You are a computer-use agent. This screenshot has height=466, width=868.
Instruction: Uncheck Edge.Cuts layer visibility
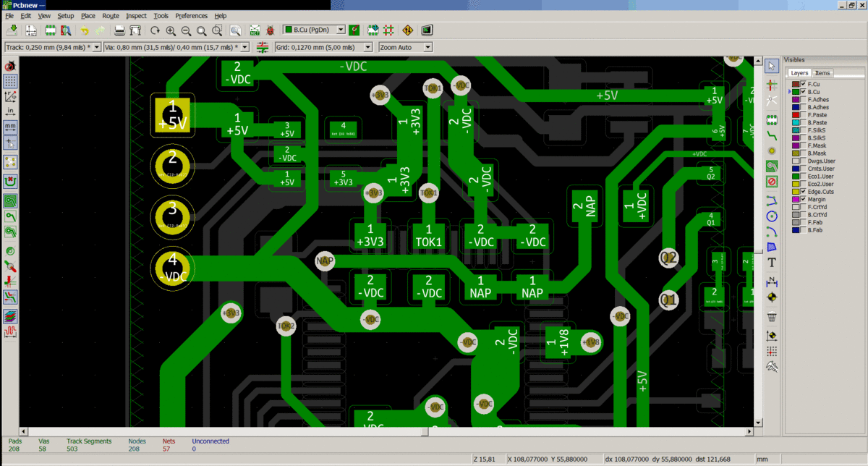803,191
